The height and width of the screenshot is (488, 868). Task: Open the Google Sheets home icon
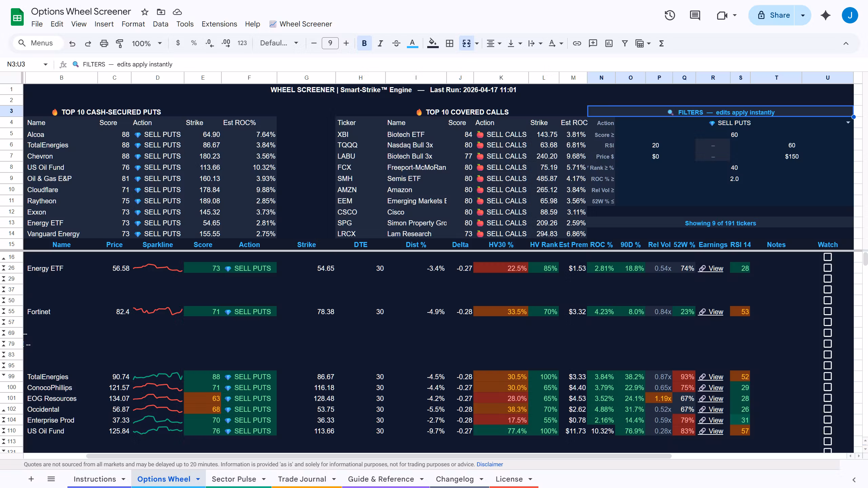click(x=17, y=17)
